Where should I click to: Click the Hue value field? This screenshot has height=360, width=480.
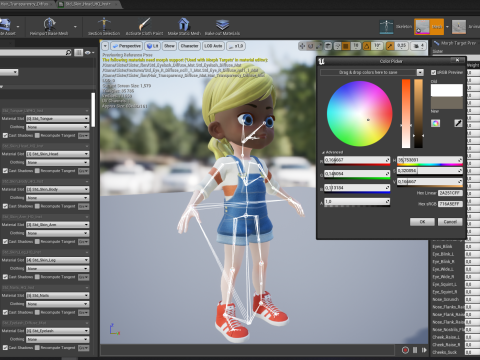[x=430, y=160]
